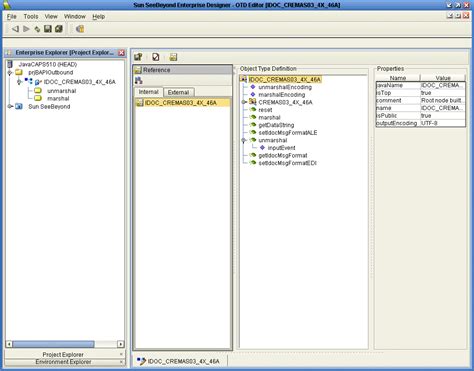
Task: Expand the CREMAS03_4X_46A element node
Action: [244, 102]
